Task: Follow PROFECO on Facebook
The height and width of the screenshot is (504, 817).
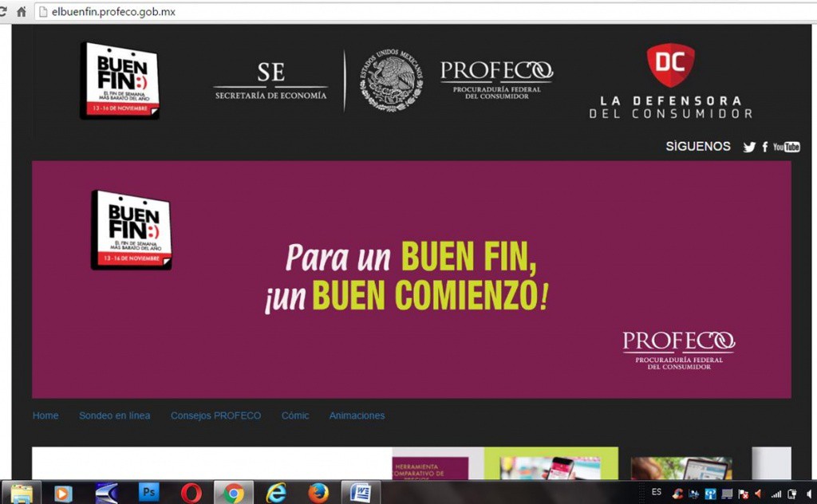Action: [x=765, y=147]
